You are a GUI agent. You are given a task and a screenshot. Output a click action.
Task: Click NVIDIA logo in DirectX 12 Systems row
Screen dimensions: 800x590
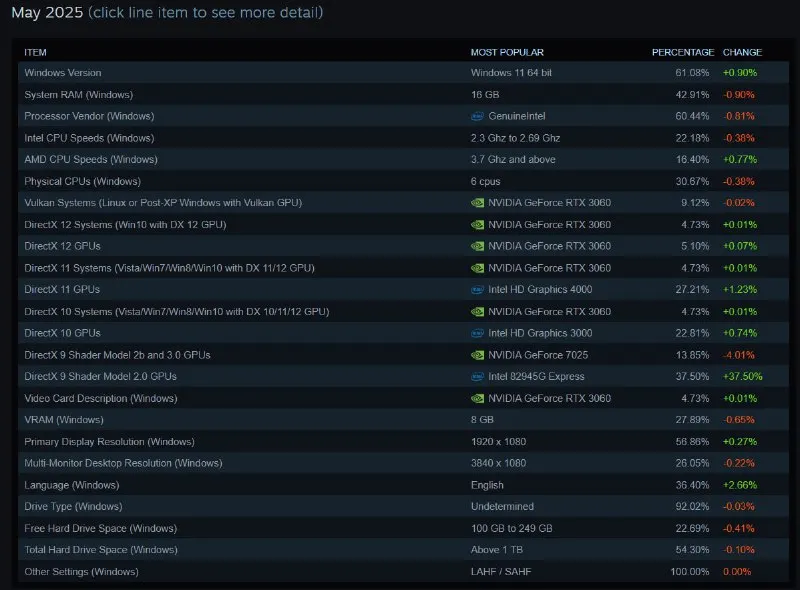coord(477,225)
